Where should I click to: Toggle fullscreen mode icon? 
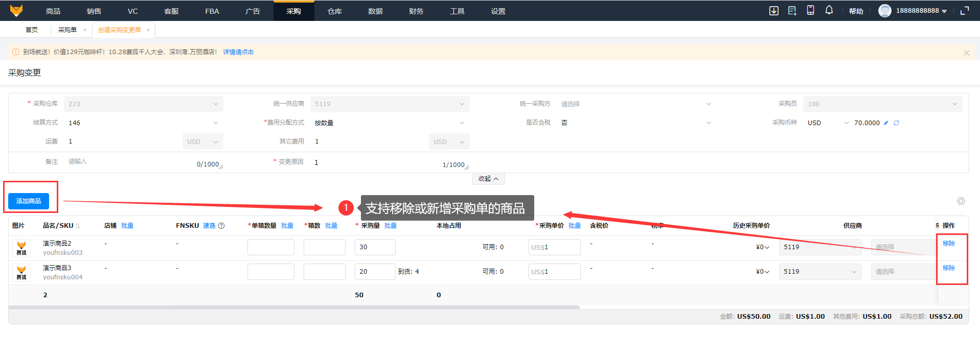click(x=965, y=11)
